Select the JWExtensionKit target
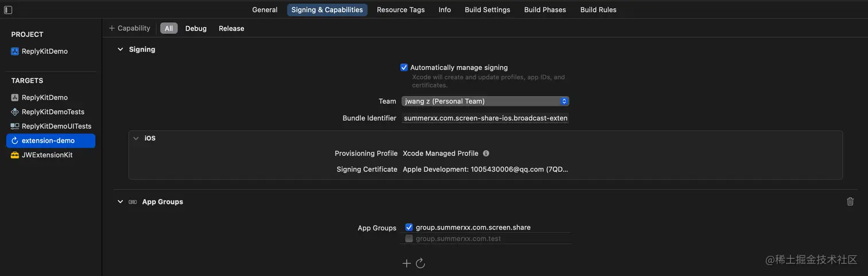This screenshot has width=868, height=276. click(47, 155)
